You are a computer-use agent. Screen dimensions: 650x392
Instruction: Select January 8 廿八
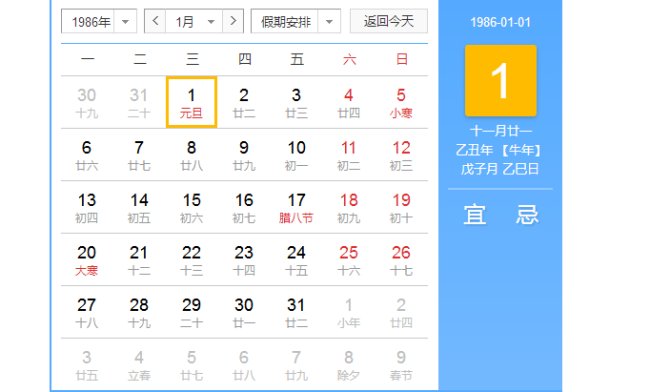(x=192, y=155)
